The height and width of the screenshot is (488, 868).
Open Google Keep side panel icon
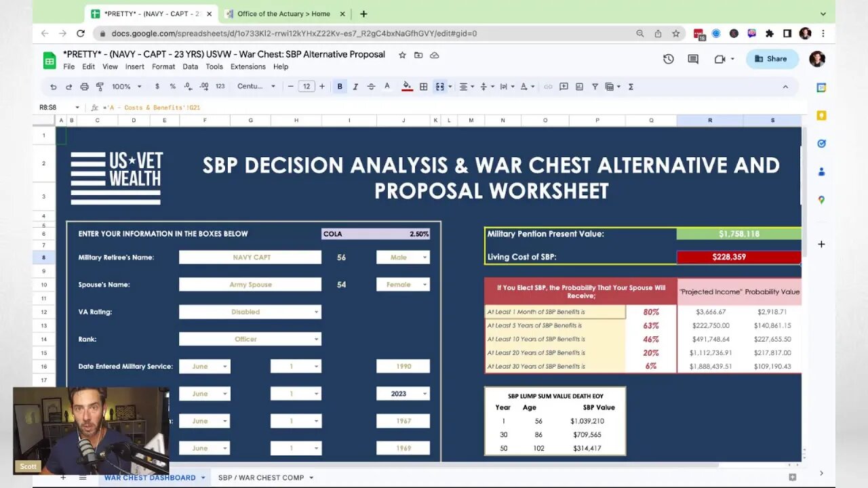821,116
